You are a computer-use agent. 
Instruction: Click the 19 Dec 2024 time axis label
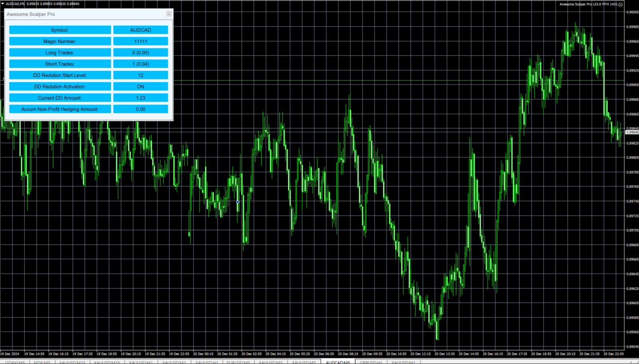click(x=10, y=354)
